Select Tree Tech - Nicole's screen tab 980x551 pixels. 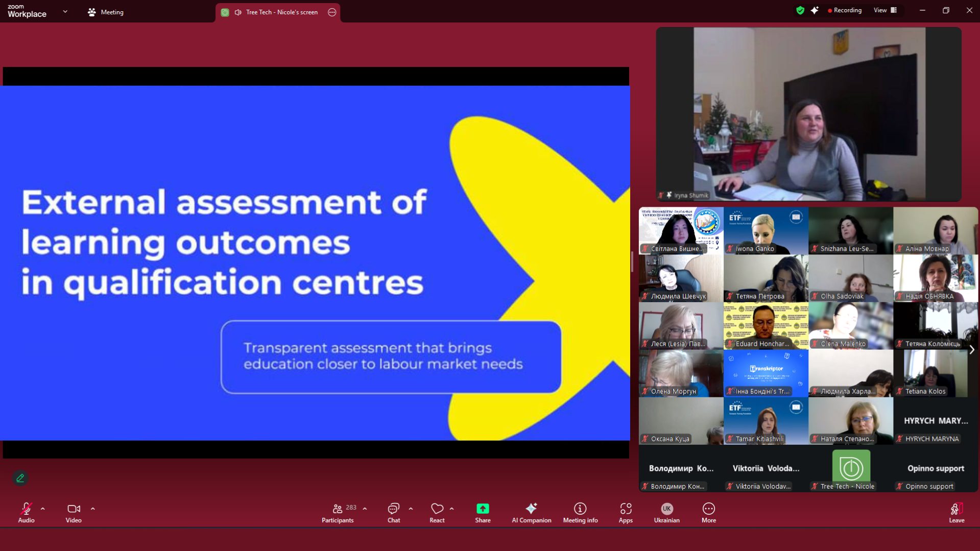(277, 12)
